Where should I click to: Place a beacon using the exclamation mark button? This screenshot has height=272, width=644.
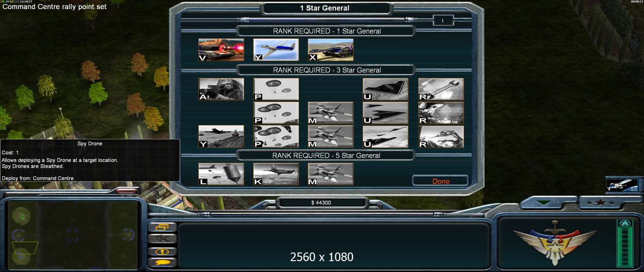tap(163, 251)
